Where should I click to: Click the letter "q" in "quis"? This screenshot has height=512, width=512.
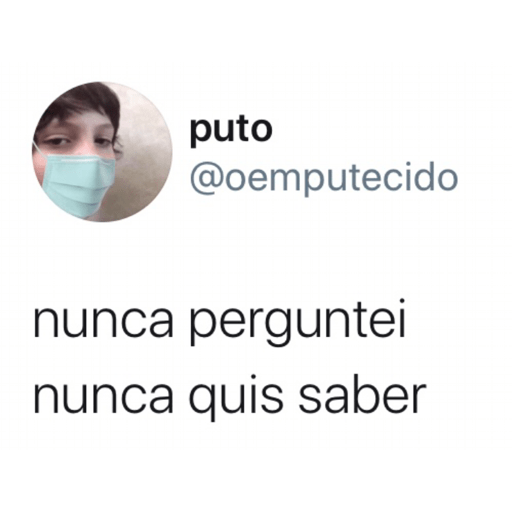click(202, 403)
